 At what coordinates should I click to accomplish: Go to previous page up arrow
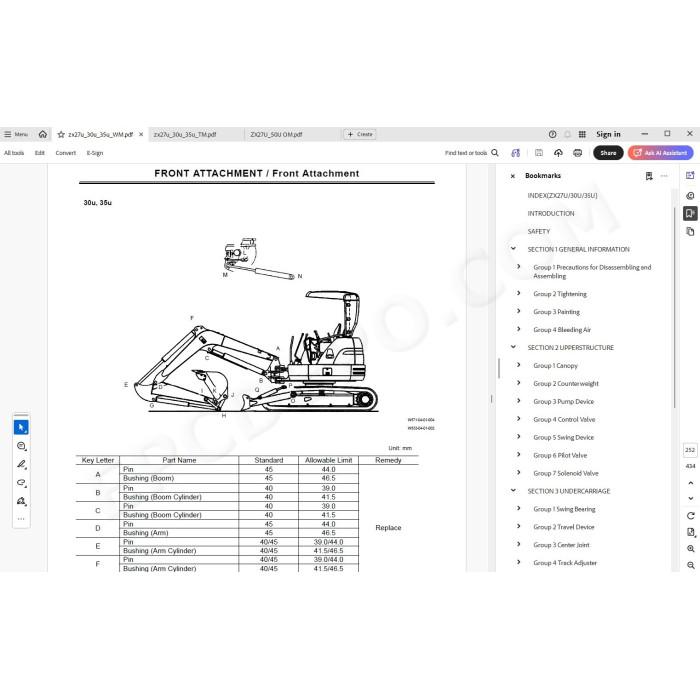point(691,483)
